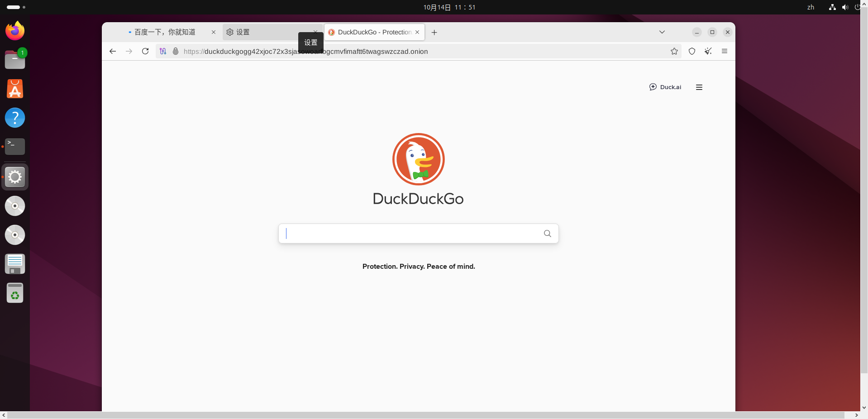868x419 pixels.
Task: Open the DuckDuckGo page hamburger menu
Action: [x=699, y=87]
